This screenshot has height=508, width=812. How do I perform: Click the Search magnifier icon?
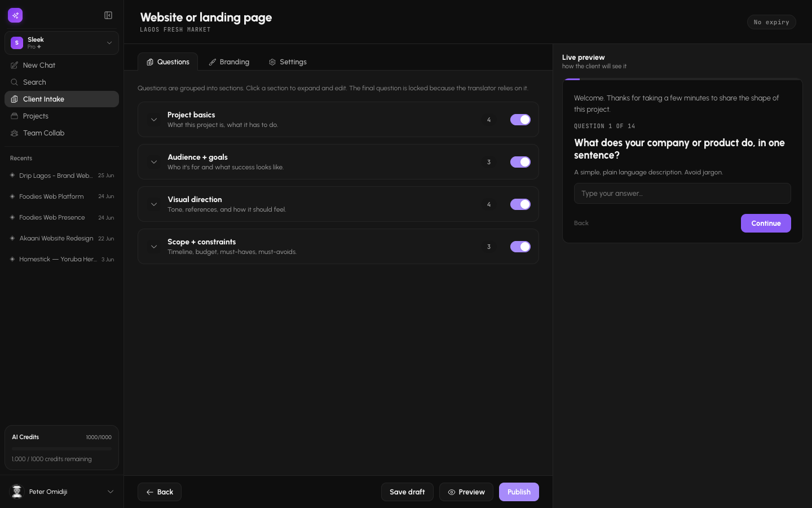tap(15, 82)
